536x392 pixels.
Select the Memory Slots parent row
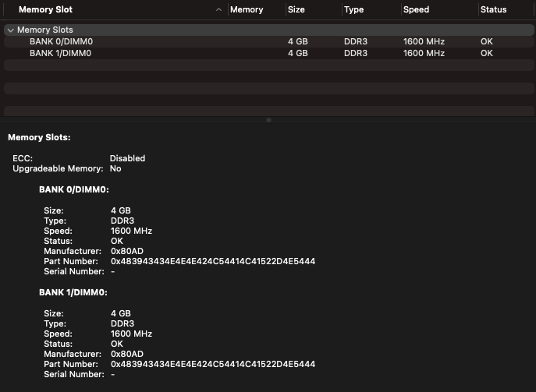click(x=45, y=30)
